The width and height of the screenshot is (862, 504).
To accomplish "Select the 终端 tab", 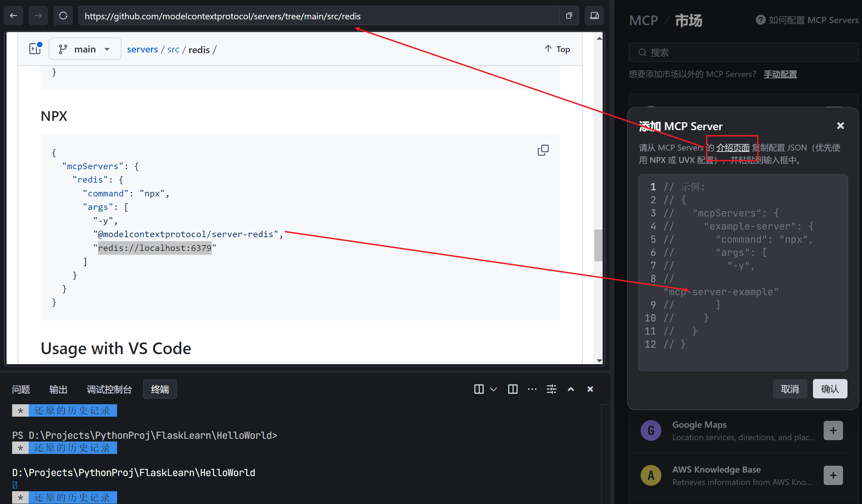I will coord(160,389).
